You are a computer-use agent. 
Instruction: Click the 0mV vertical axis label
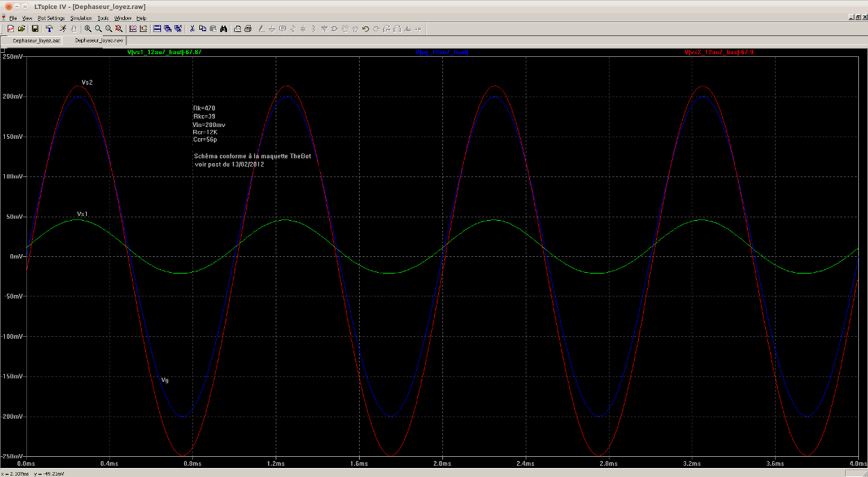[x=16, y=256]
